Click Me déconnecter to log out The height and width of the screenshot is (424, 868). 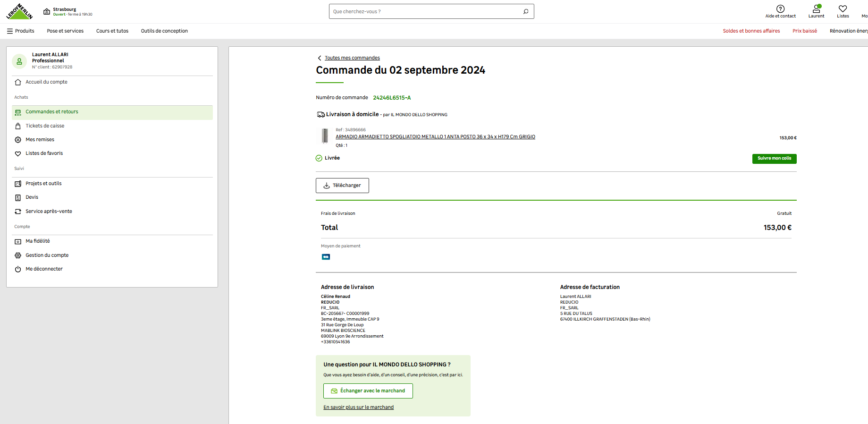click(x=44, y=269)
